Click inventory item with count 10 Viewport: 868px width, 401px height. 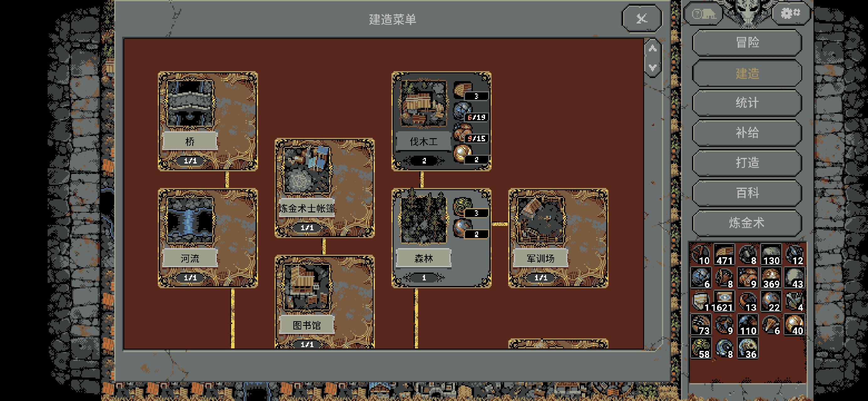coord(700,255)
